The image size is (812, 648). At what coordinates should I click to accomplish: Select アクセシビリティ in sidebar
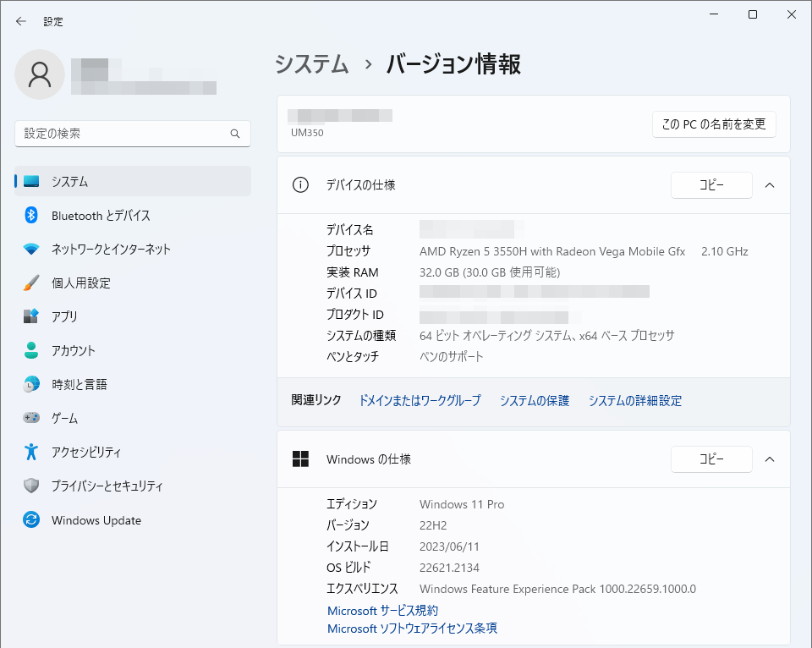coord(133,452)
